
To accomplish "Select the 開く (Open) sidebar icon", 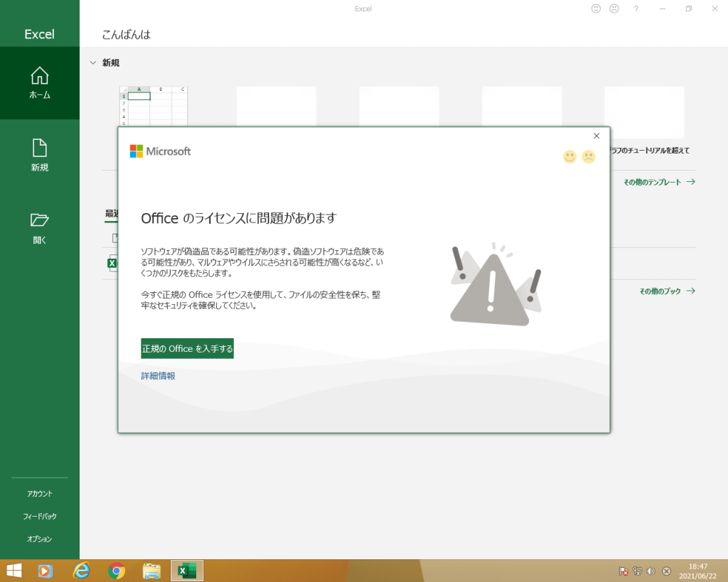I will click(x=40, y=228).
